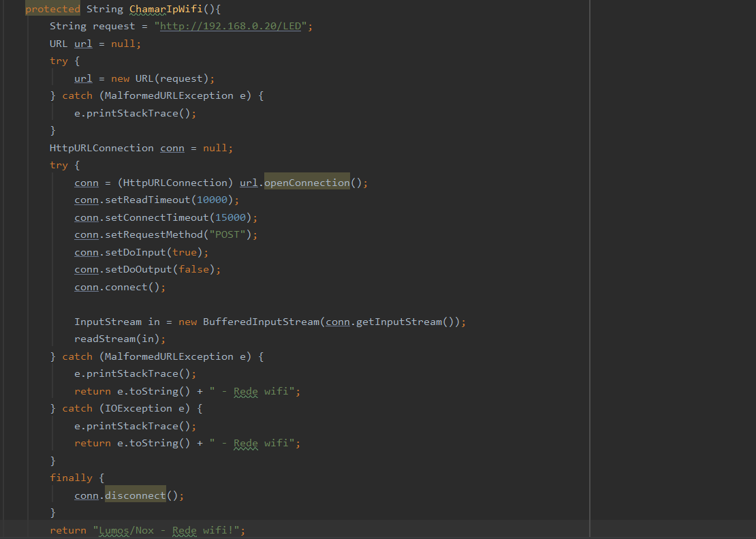Click the highlighted openConnection method
This screenshot has height=539, width=756.
pyautogui.click(x=306, y=183)
